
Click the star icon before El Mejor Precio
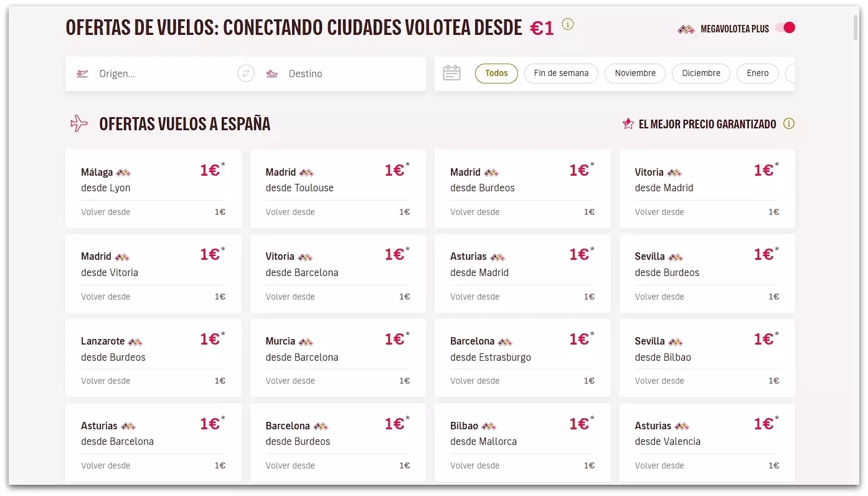628,124
